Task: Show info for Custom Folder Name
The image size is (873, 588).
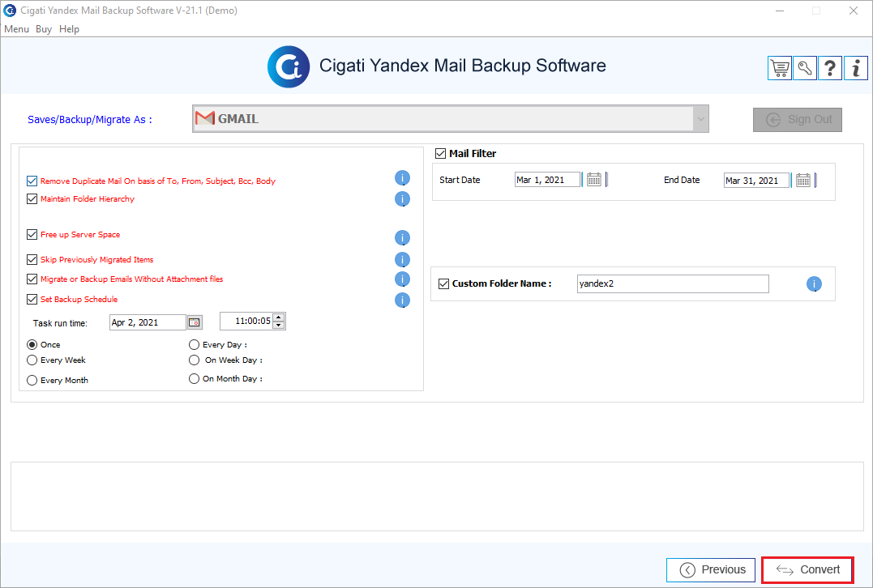Action: (x=814, y=284)
